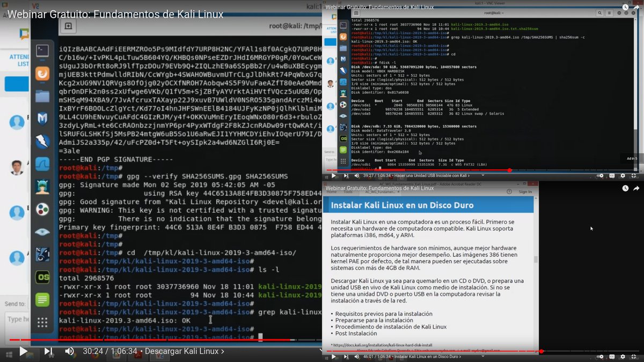
Task: Skip to next in the top-right video
Action: click(346, 176)
